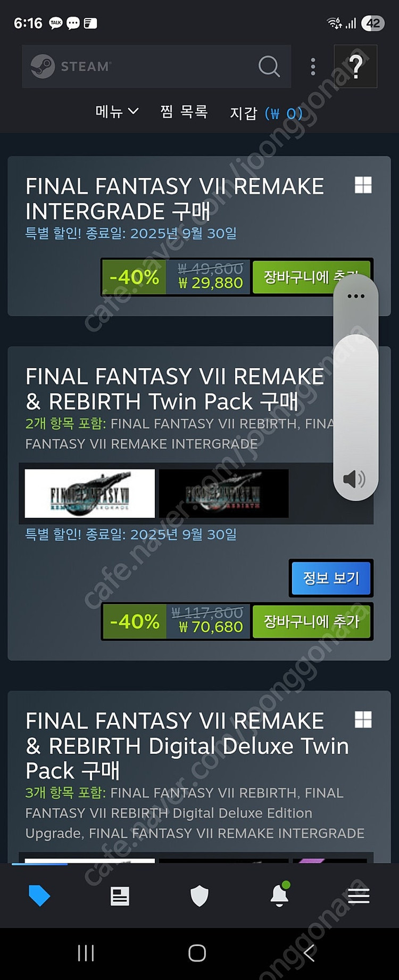The height and width of the screenshot is (980, 399).
Task: Expand the 메뉴 dropdown
Action: 117,111
